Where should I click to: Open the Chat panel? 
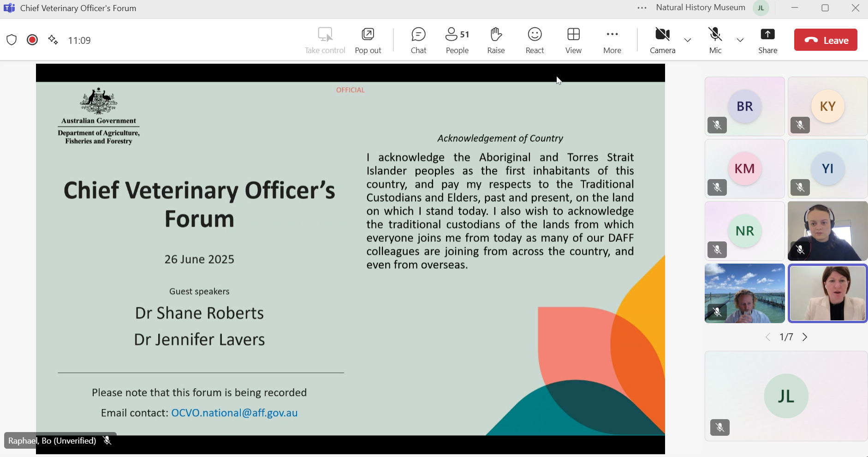coord(418,41)
